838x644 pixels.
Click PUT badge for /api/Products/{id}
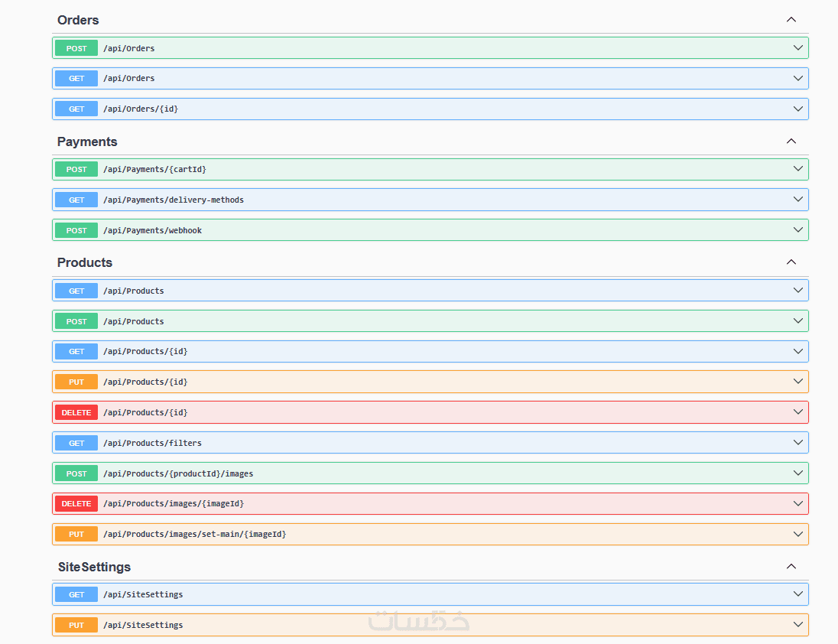pos(76,382)
